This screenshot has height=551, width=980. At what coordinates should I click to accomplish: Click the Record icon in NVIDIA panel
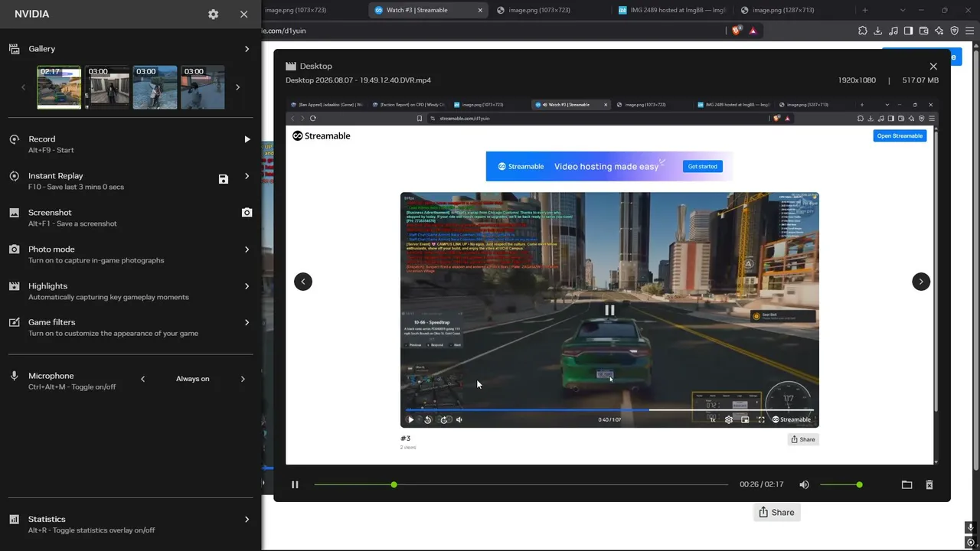click(x=14, y=139)
